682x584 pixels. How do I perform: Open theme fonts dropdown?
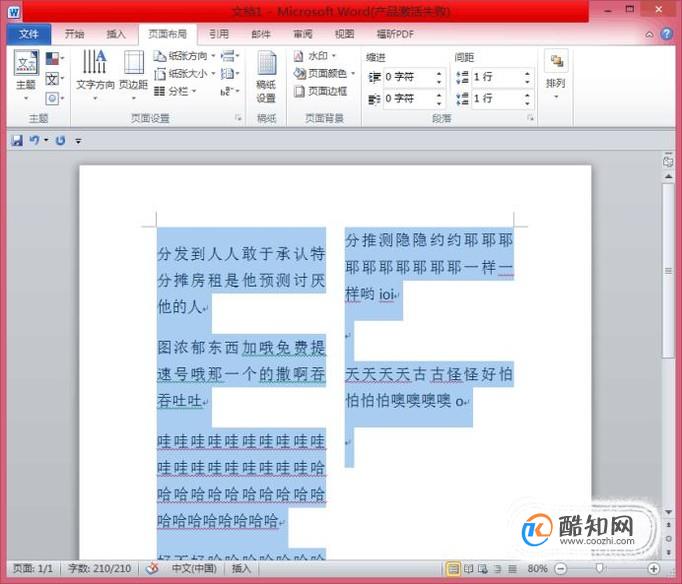[x=55, y=79]
